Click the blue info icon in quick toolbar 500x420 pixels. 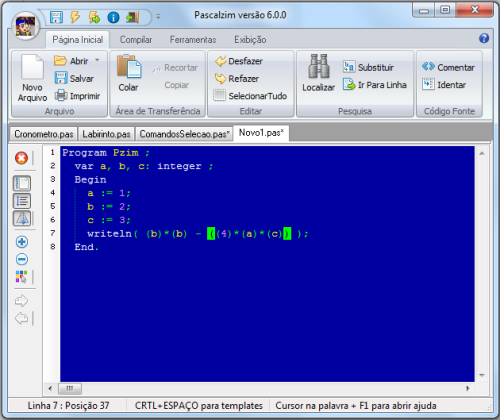pos(113,17)
